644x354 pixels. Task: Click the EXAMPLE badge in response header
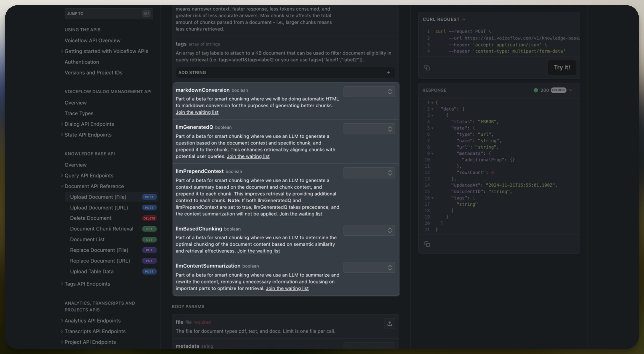click(559, 90)
